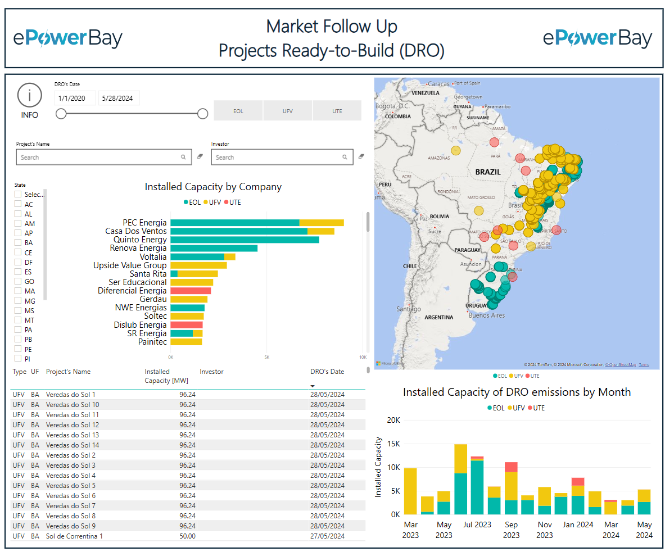
Task: Click sort arrow under DRO's Date column
Action: (313, 386)
